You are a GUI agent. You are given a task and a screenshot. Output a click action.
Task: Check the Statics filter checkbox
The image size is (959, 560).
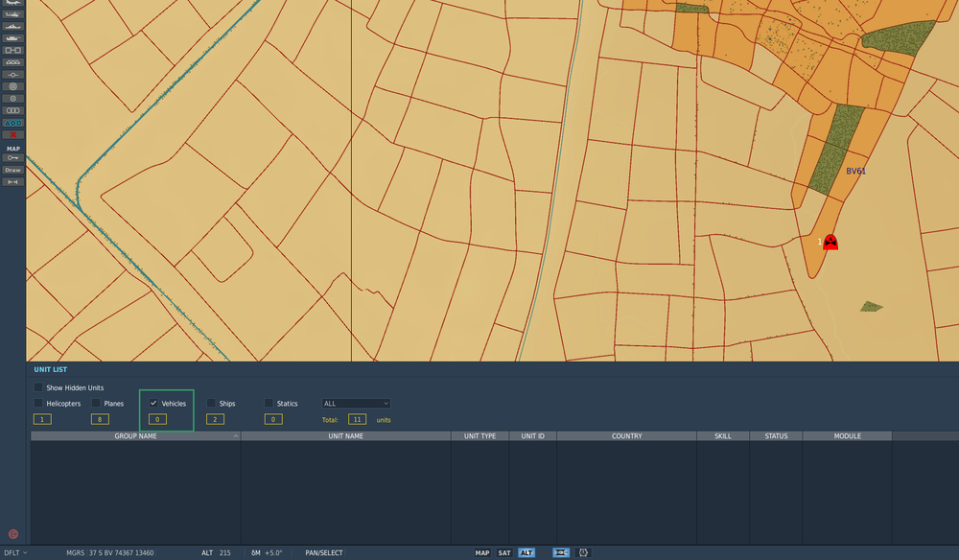(269, 404)
